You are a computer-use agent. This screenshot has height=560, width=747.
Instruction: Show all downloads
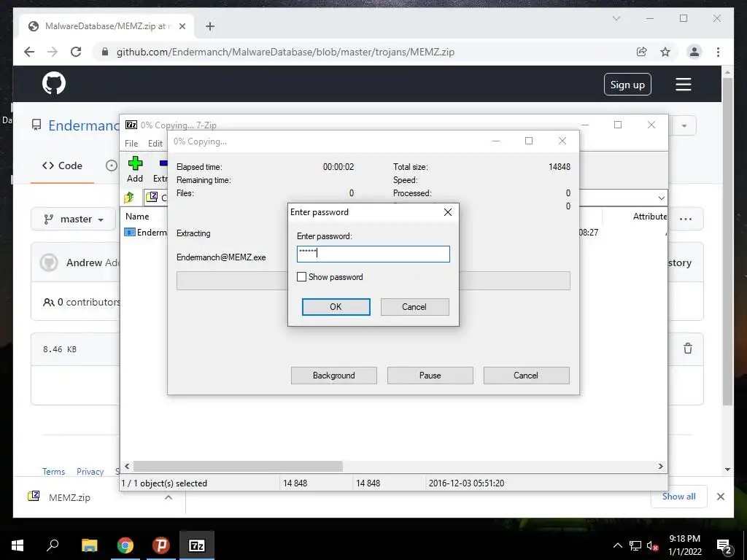679,496
